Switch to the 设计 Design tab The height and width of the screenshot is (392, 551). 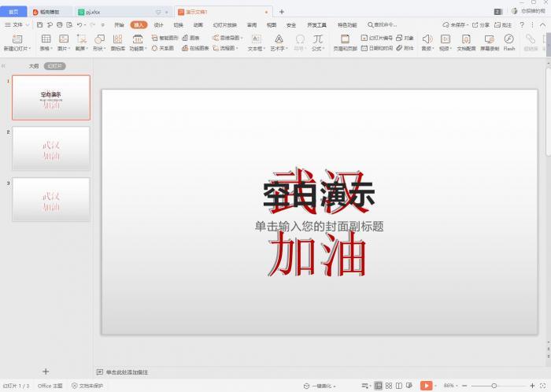(x=159, y=25)
